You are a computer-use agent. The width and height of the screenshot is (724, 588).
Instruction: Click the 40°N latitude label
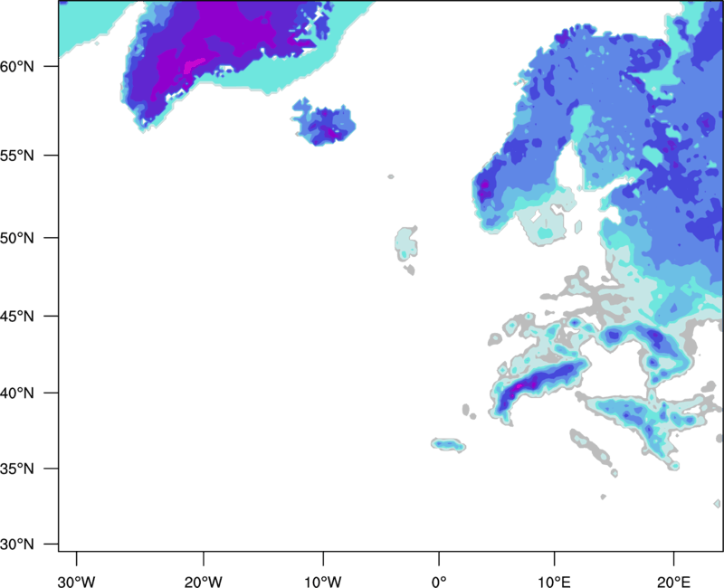point(17,393)
